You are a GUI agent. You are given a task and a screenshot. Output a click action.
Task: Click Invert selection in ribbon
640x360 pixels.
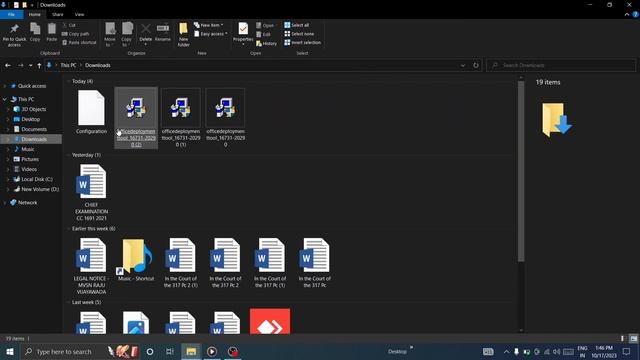[302, 42]
